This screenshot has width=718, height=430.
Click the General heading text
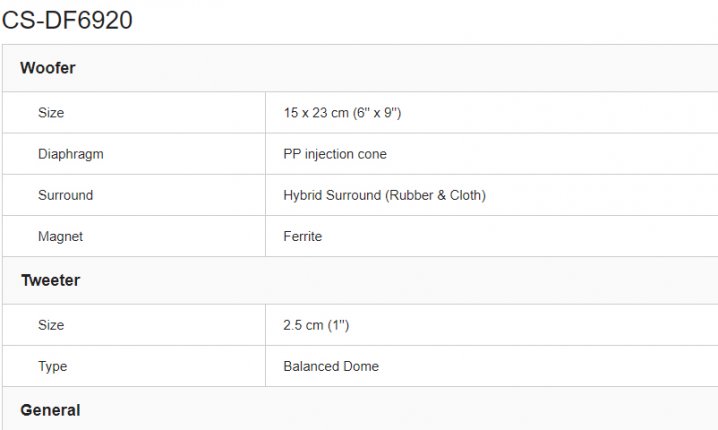click(50, 410)
